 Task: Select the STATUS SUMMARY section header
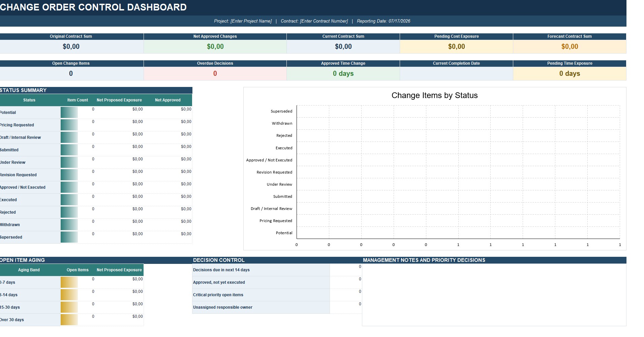96,90
